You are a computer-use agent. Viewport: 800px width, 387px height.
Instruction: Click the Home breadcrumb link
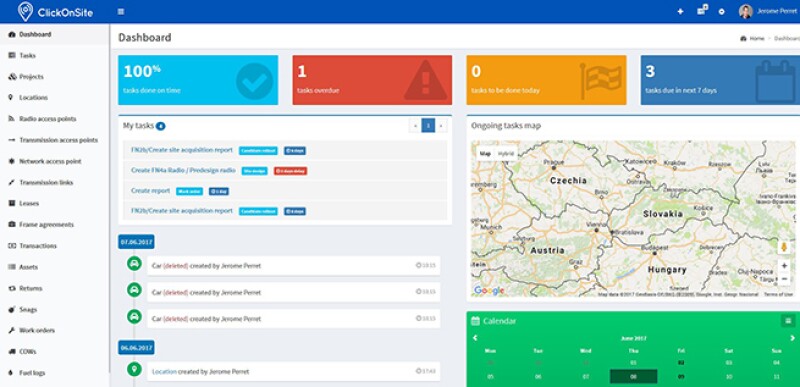coord(757,38)
